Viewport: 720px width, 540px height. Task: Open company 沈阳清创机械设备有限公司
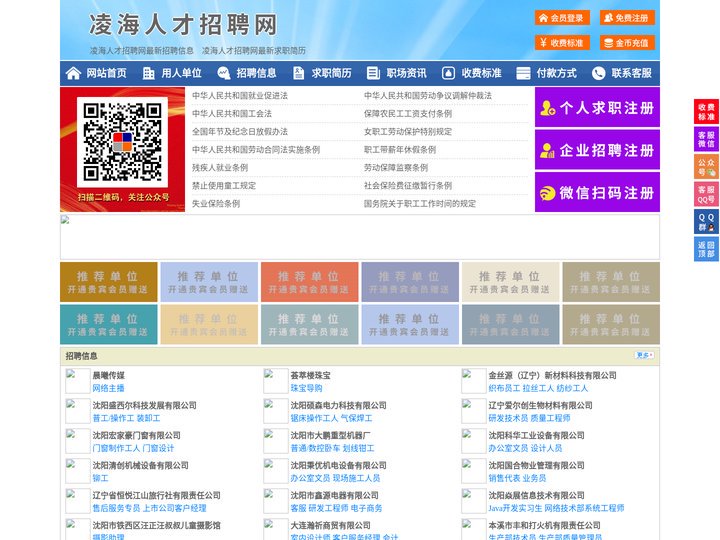pyautogui.click(x=141, y=465)
